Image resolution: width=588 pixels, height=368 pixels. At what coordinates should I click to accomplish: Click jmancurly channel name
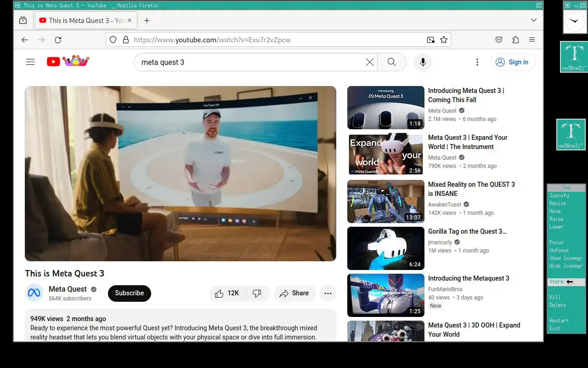pyautogui.click(x=440, y=242)
